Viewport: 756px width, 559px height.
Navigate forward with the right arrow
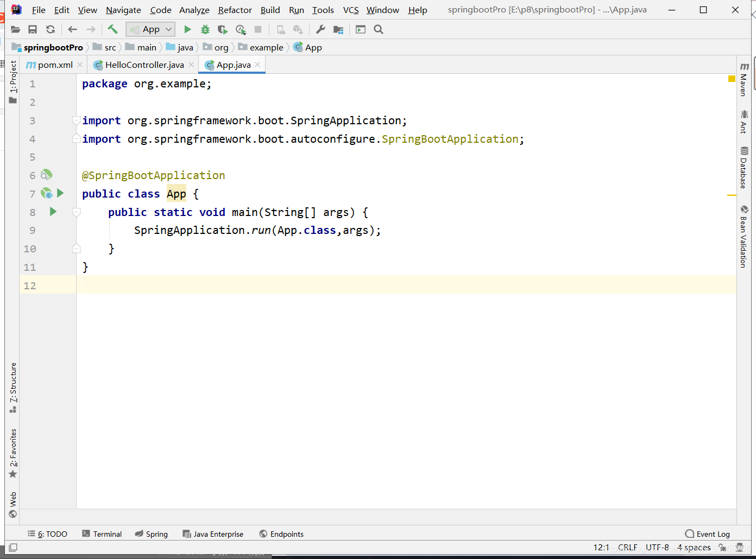coord(91,29)
